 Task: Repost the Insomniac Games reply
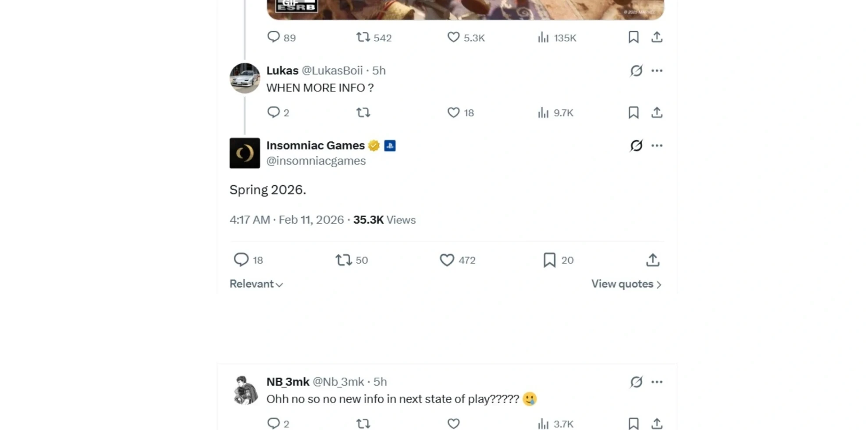pyautogui.click(x=343, y=260)
